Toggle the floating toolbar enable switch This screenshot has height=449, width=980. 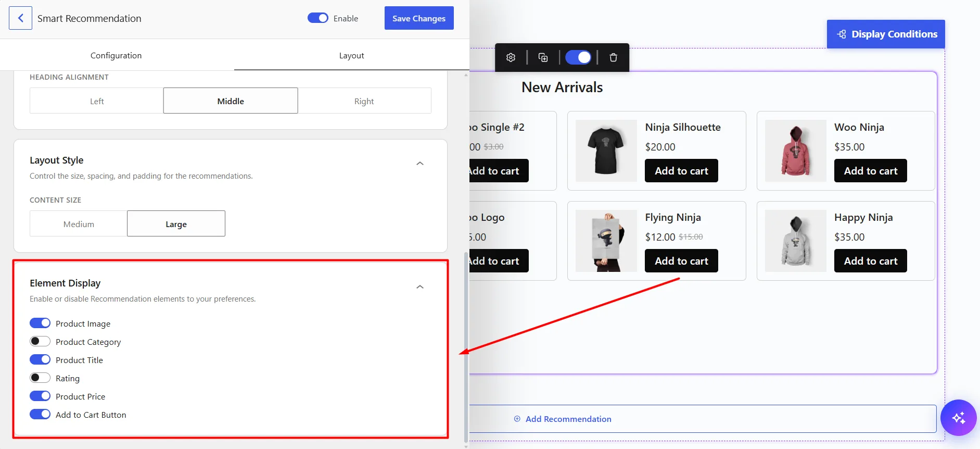point(578,57)
